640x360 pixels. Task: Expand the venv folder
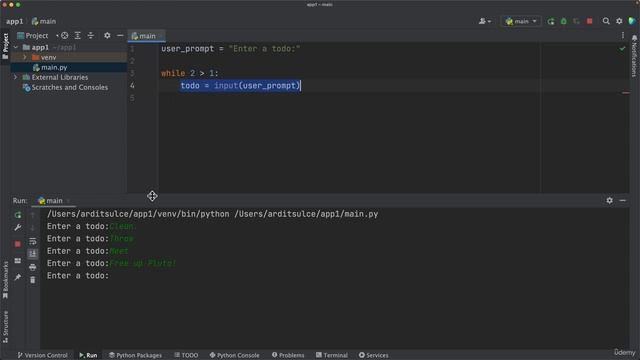[25, 57]
